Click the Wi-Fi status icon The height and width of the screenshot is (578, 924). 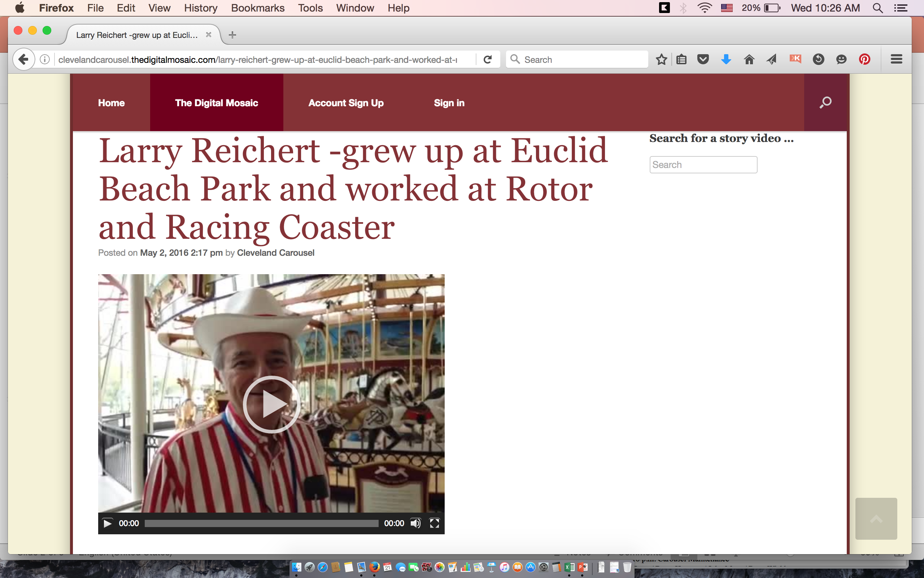coord(704,8)
